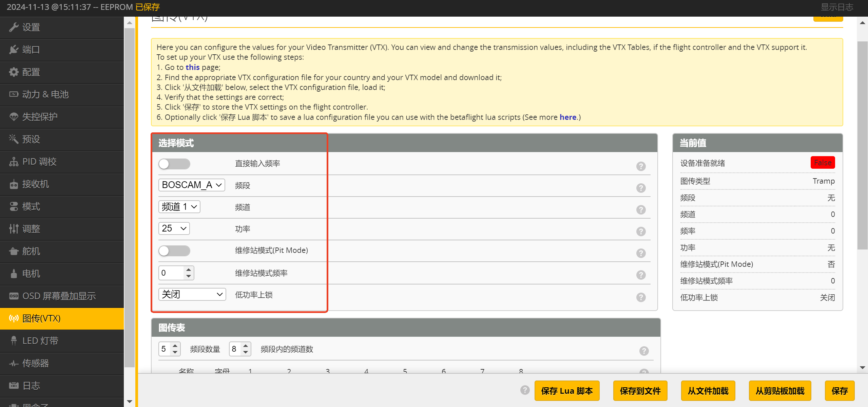The width and height of the screenshot is (868, 407).
Task: Click help icon for 频段数量 row
Action: (644, 351)
